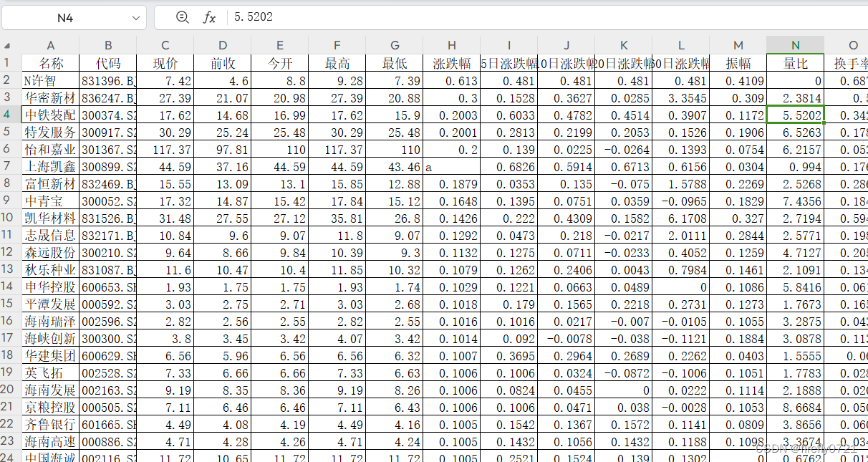The height and width of the screenshot is (462, 868).
Task: Select the cell containing 平潭发展
Action: click(51, 304)
